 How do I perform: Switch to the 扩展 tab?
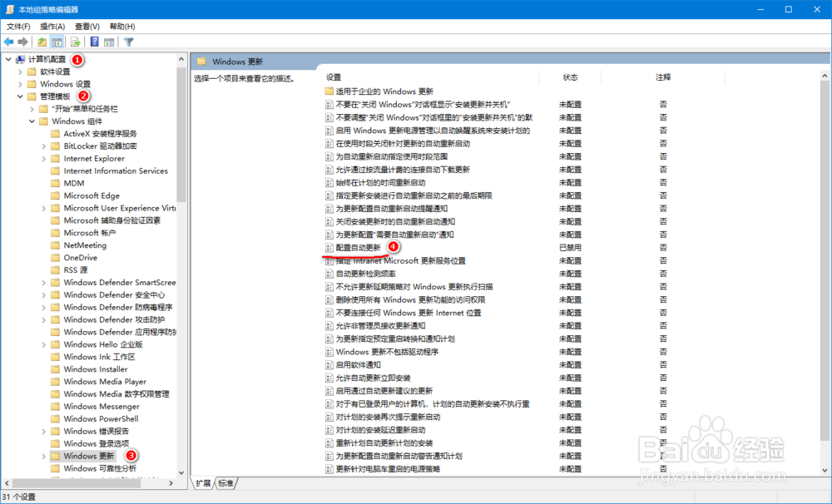[x=203, y=483]
